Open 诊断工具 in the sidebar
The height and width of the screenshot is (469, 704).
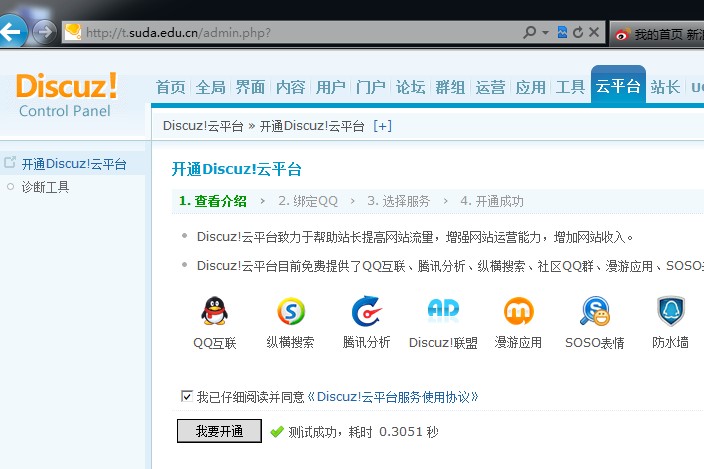point(45,187)
